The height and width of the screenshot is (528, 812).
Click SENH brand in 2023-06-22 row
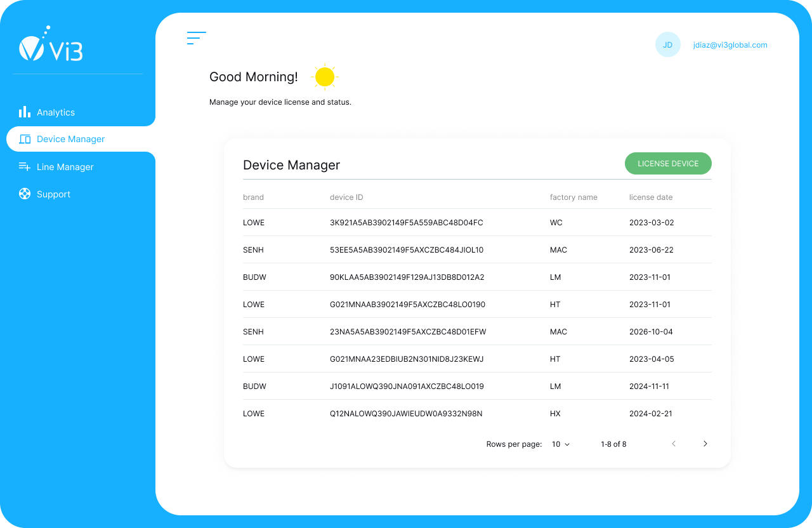click(253, 250)
